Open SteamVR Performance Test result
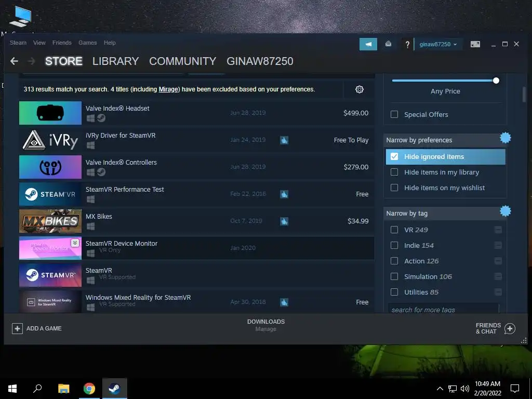Screen dimensions: 532x399 pos(197,194)
